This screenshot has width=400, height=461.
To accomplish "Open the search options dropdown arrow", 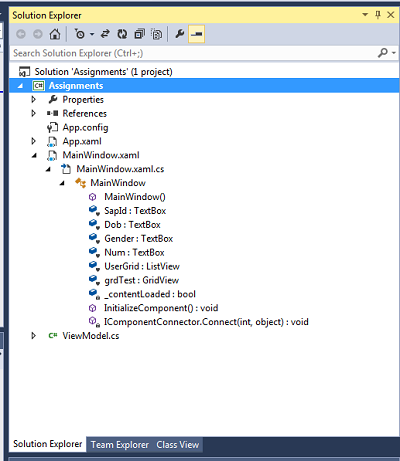I will pyautogui.click(x=394, y=53).
